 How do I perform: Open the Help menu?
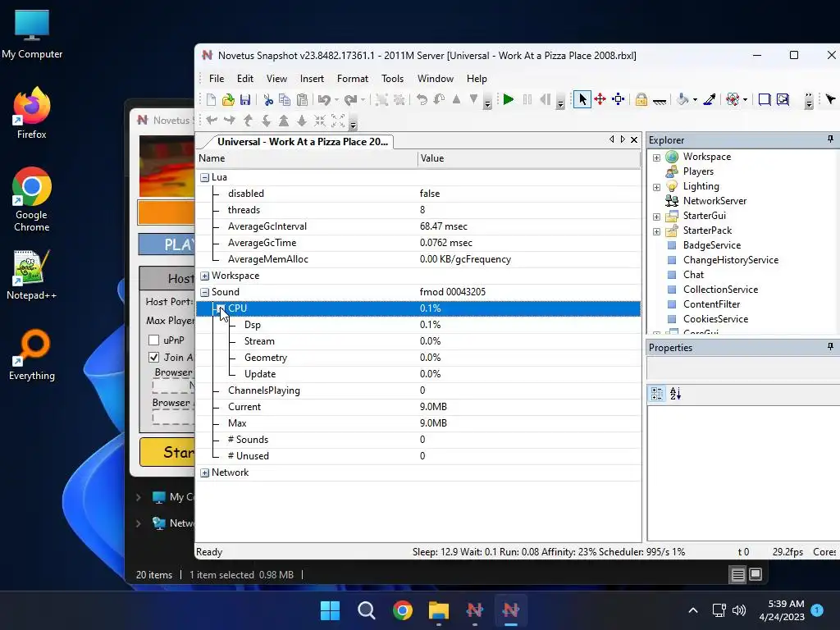click(x=477, y=79)
